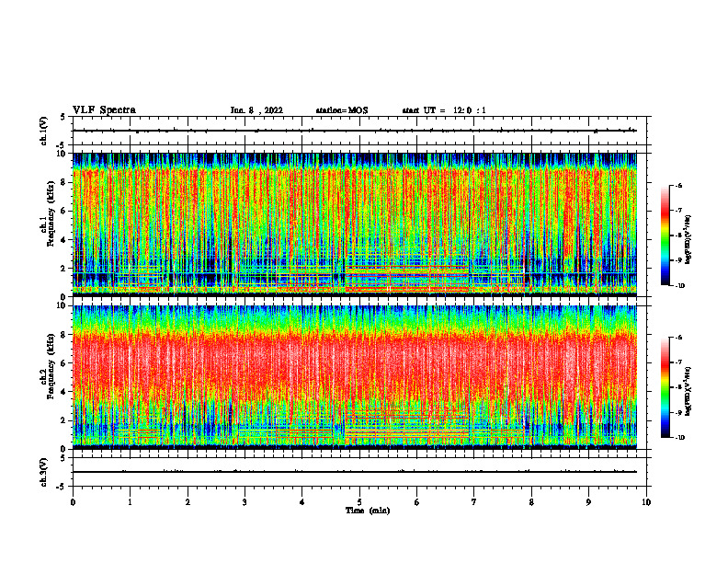728x563 pixels.
Task: Click the "5" tick on ch.1(V) axis
Action: point(63,118)
